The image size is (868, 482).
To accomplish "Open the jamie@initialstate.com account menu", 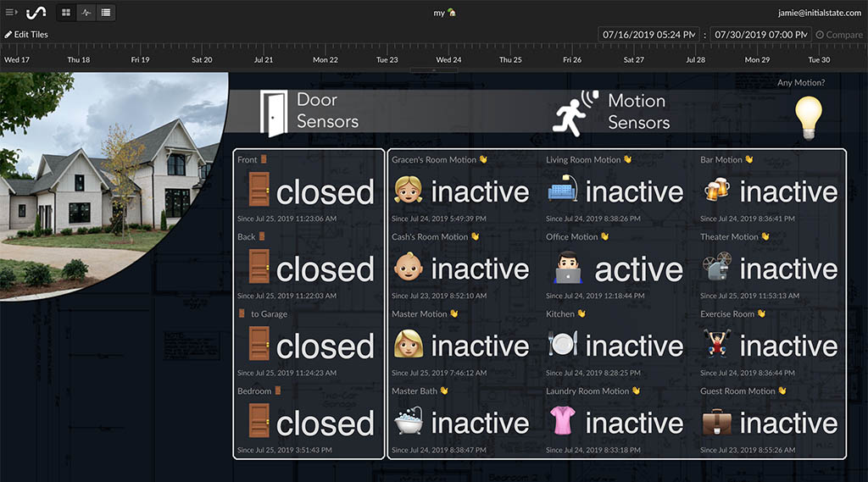I will point(820,13).
